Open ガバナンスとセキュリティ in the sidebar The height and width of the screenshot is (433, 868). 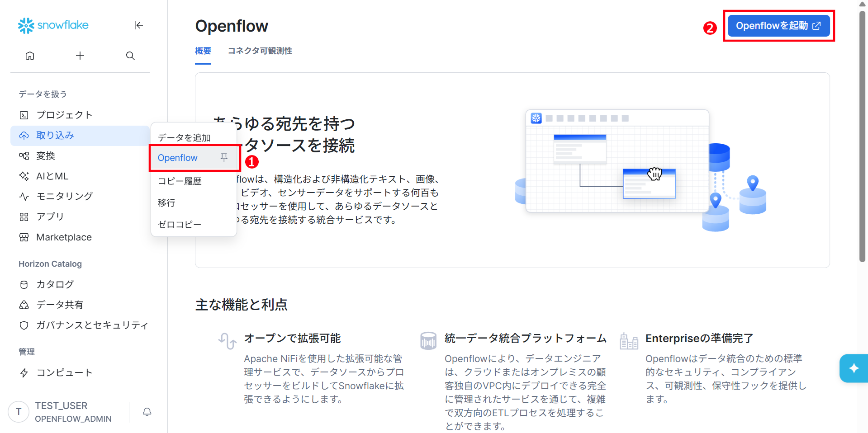tap(80, 325)
